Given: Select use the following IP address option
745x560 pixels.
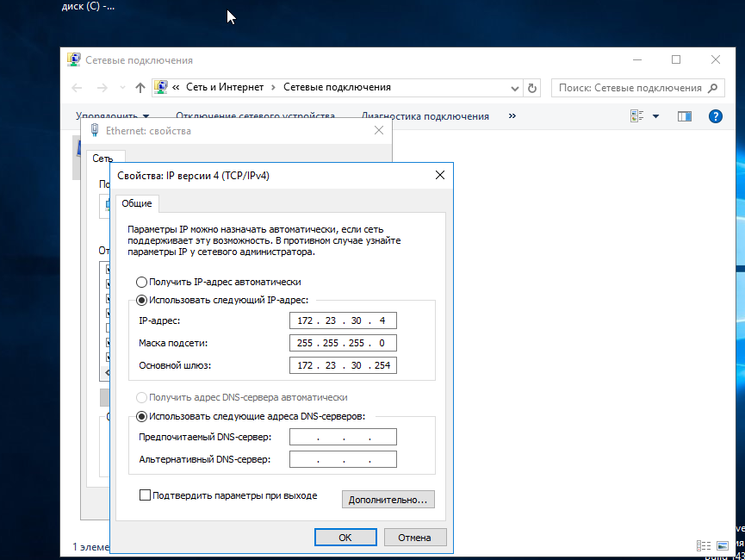Looking at the screenshot, I should pos(141,300).
